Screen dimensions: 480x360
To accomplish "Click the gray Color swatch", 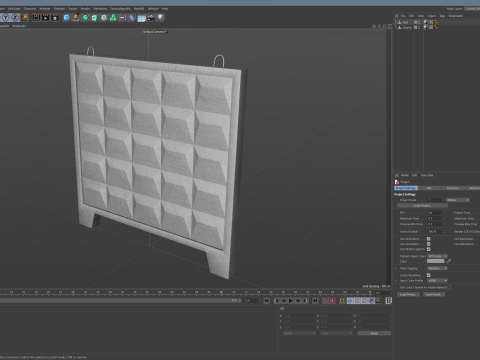I will tap(436, 261).
